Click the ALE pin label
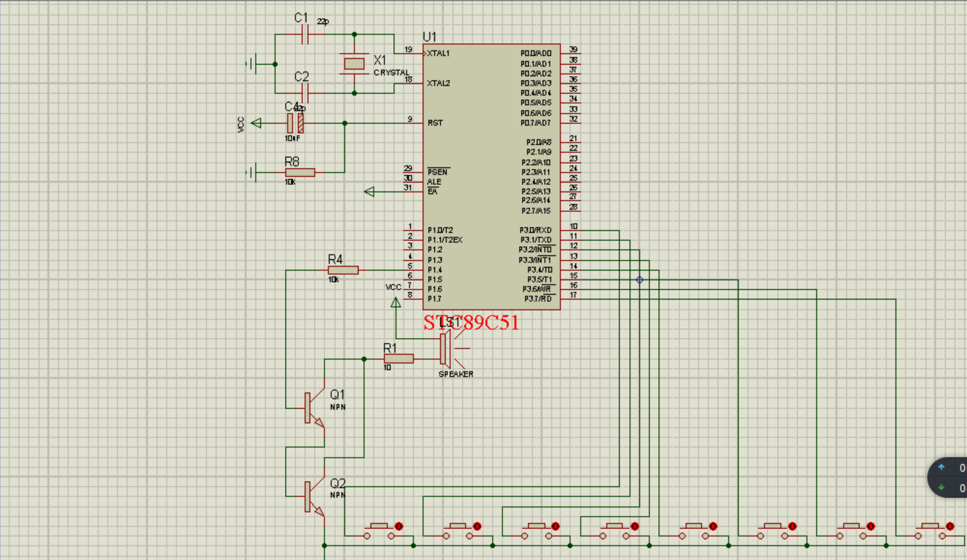967x560 pixels. 435,182
